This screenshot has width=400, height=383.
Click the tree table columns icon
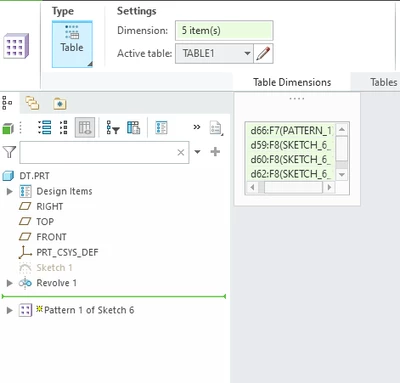(133, 127)
